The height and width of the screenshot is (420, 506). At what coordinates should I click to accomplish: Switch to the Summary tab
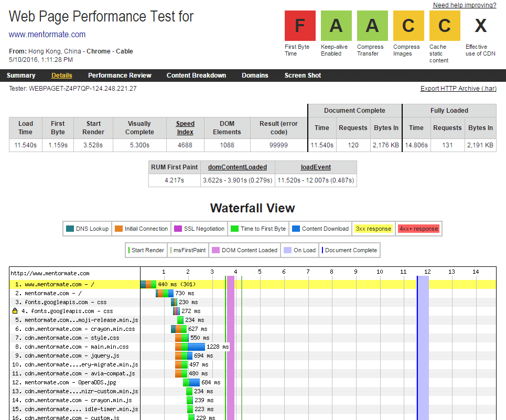(21, 76)
